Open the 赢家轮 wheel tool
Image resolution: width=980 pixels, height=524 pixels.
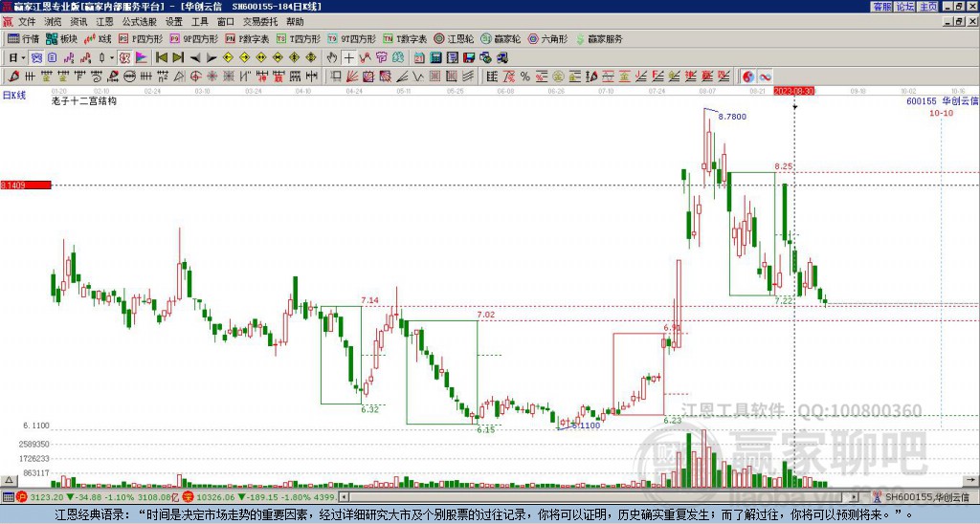tap(501, 38)
